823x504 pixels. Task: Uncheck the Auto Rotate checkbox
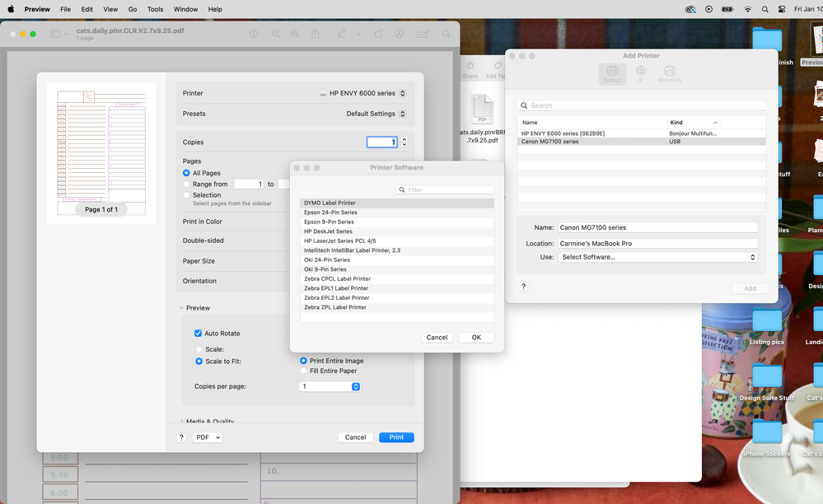[197, 333]
